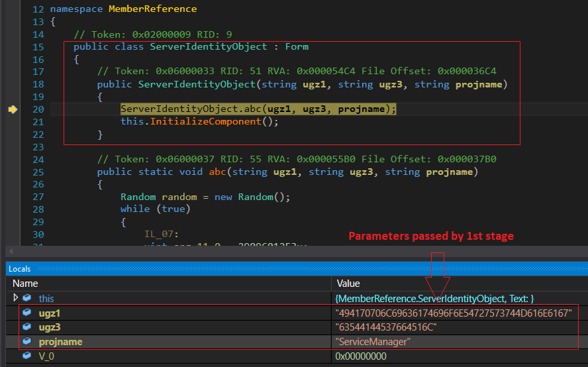Click the variable icon beside ugz3
This screenshot has width=588, height=367.
point(26,327)
